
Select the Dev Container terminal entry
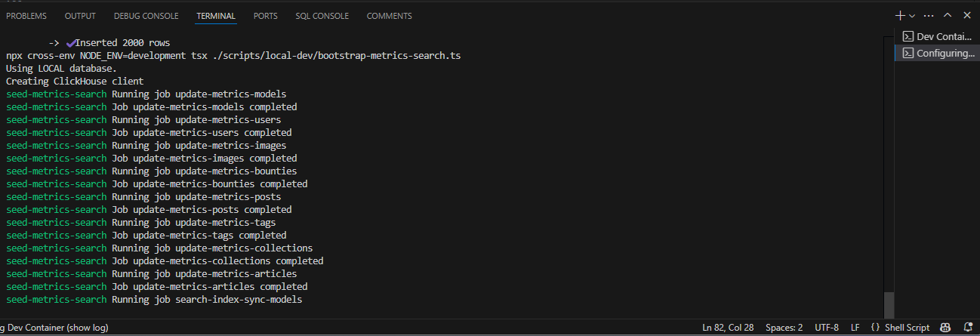pos(937,36)
